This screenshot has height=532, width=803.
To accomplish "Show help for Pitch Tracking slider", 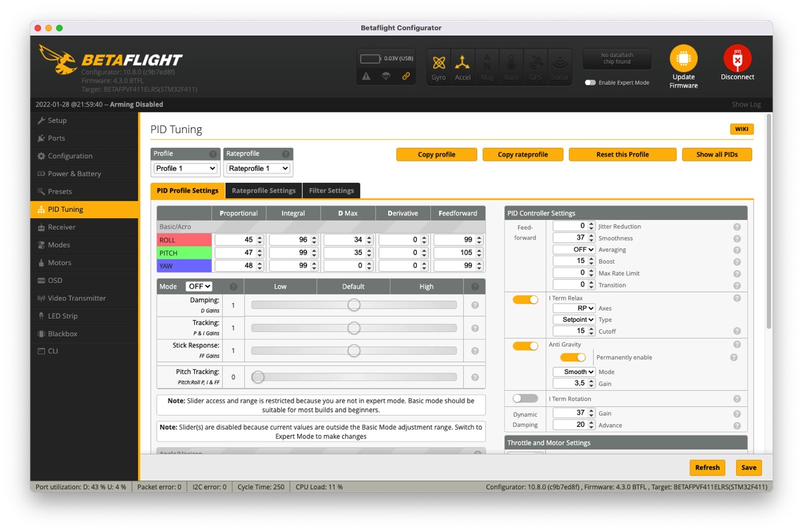I will point(474,377).
